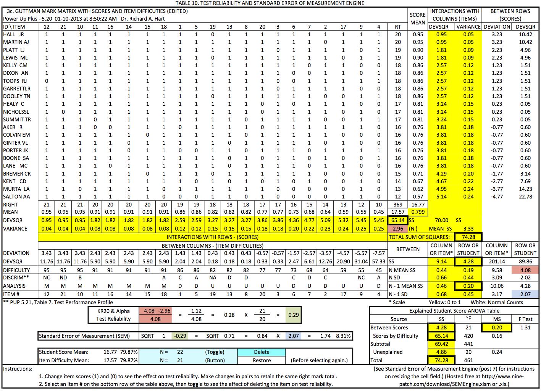
Task: Click the Explained Student Score ANOVA Table heading
Action: point(454,311)
